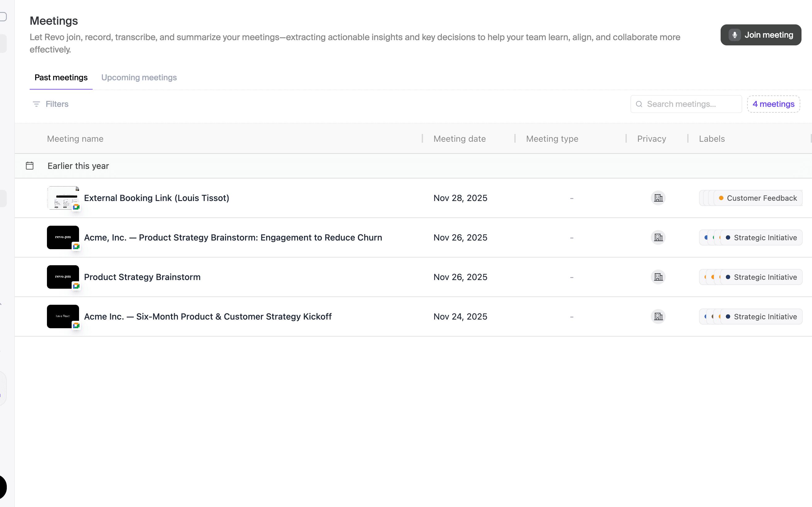
Task: Collapse the Earlier this year group
Action: tap(78, 166)
